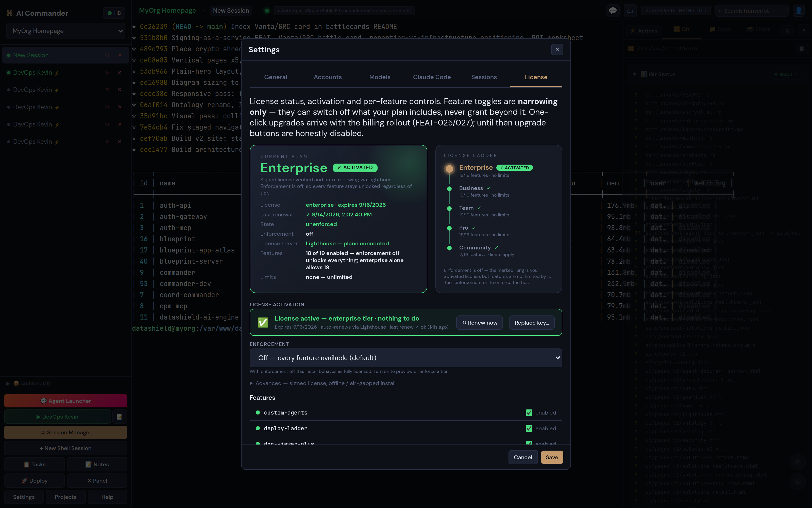Open gear settings for New Session row

[x=107, y=55]
